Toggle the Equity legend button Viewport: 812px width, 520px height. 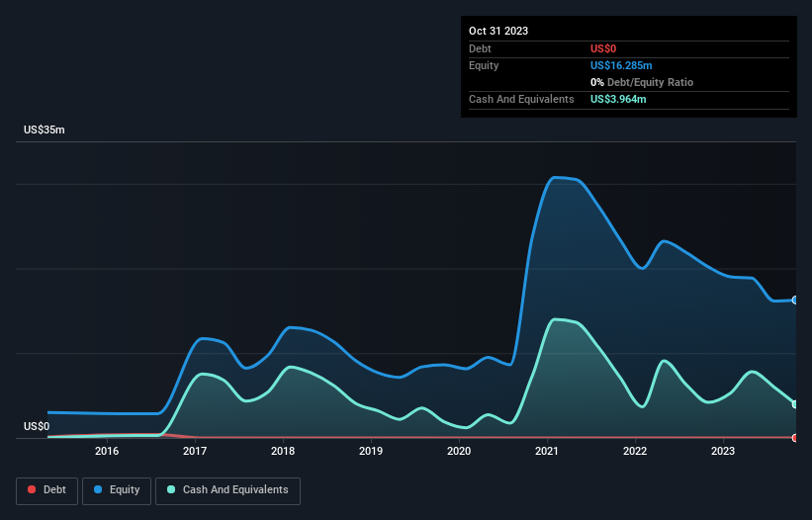pos(117,490)
